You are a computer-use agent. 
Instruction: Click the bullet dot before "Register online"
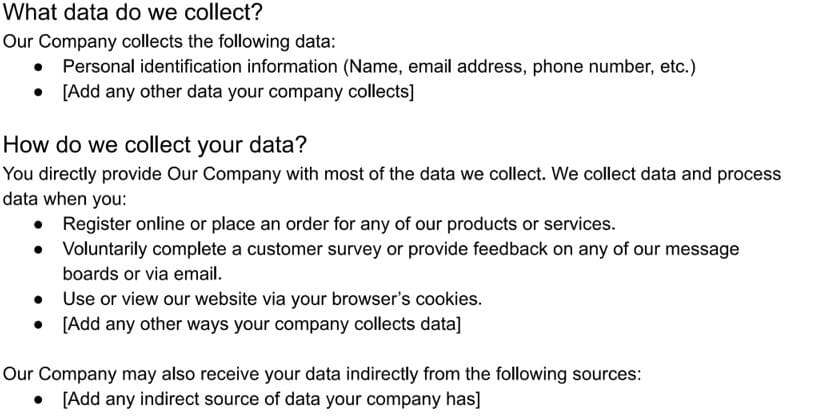38,224
